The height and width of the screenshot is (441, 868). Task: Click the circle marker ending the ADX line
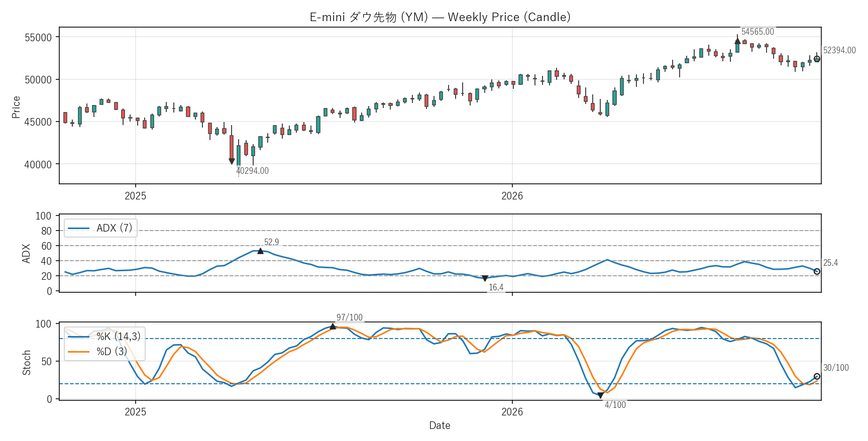tap(817, 271)
